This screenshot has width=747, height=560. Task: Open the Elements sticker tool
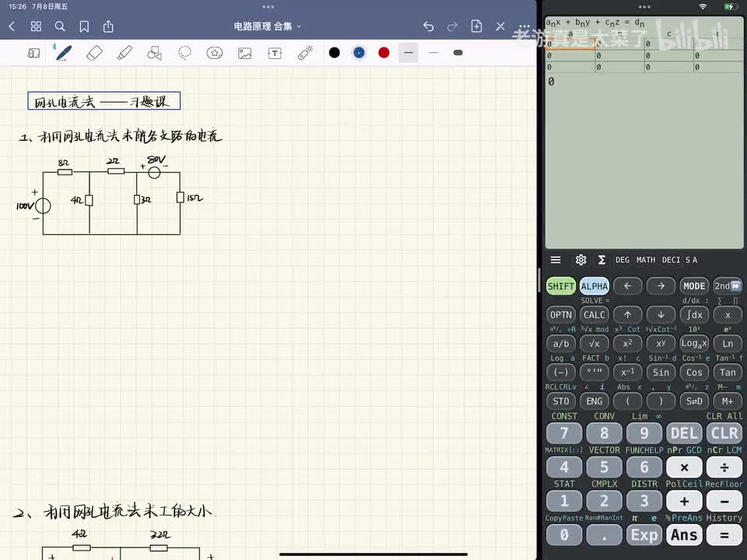tap(215, 53)
